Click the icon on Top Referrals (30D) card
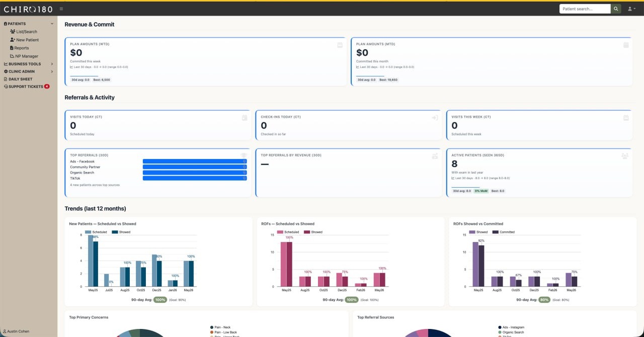Image resolution: width=644 pixels, height=337 pixels. click(244, 156)
